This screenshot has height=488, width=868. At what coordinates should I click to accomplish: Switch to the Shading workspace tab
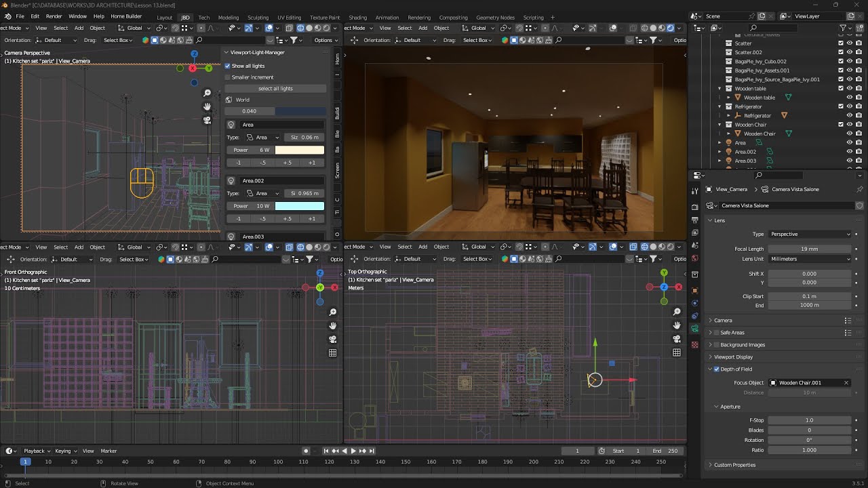pos(357,18)
